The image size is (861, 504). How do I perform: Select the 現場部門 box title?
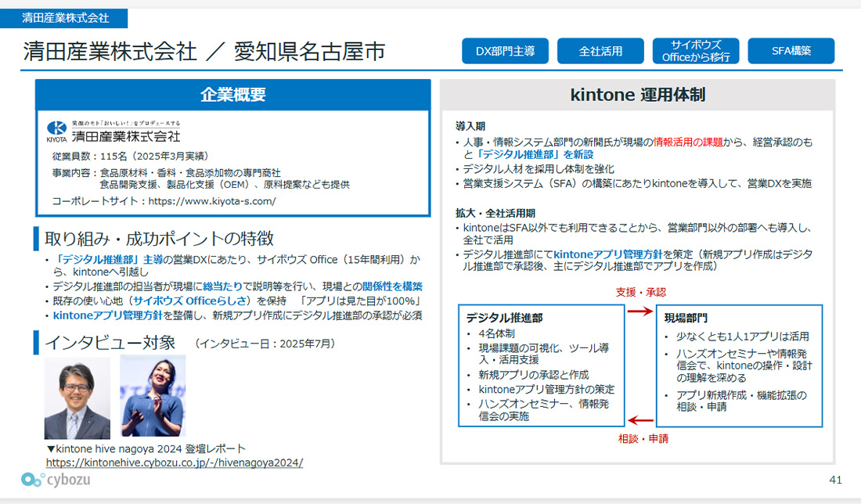pos(686,319)
